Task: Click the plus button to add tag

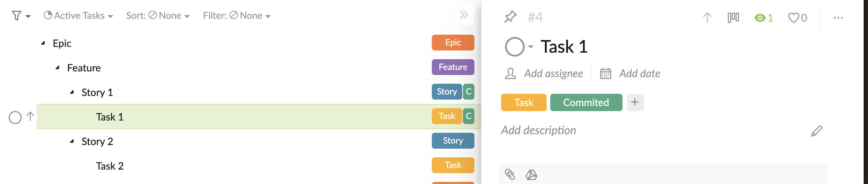Action: tap(635, 102)
